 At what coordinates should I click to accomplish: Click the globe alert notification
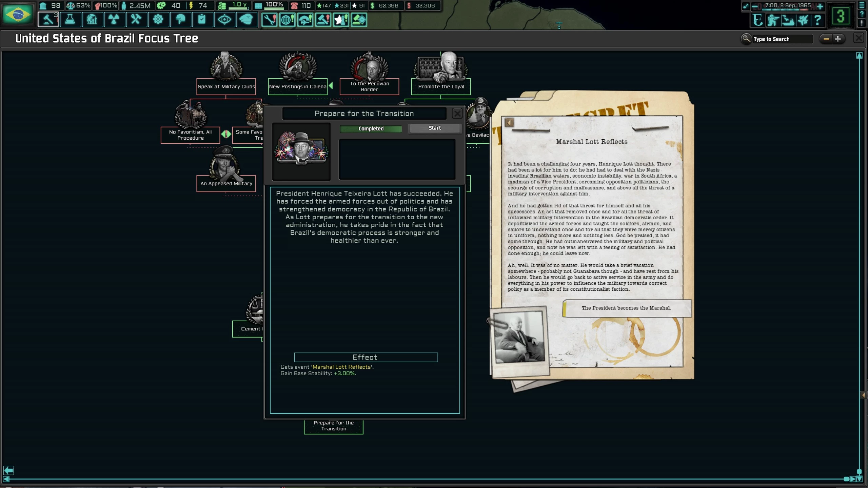287,20
